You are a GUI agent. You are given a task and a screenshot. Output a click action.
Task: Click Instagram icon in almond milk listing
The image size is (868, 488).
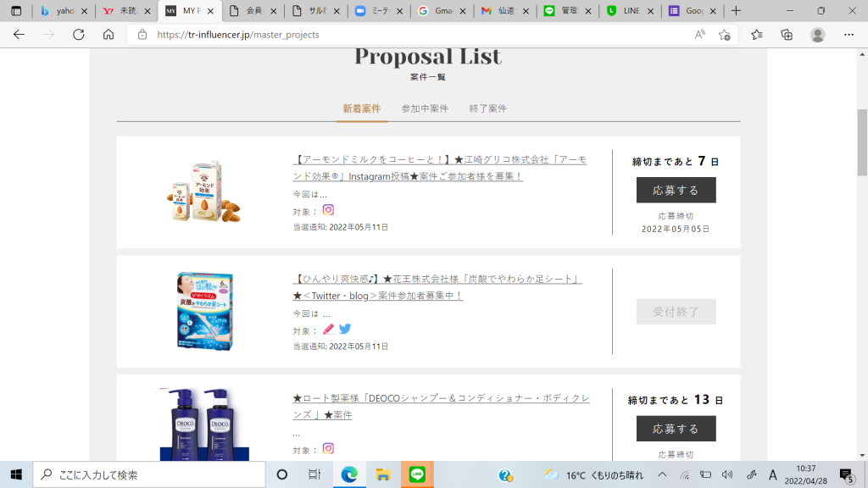click(328, 210)
